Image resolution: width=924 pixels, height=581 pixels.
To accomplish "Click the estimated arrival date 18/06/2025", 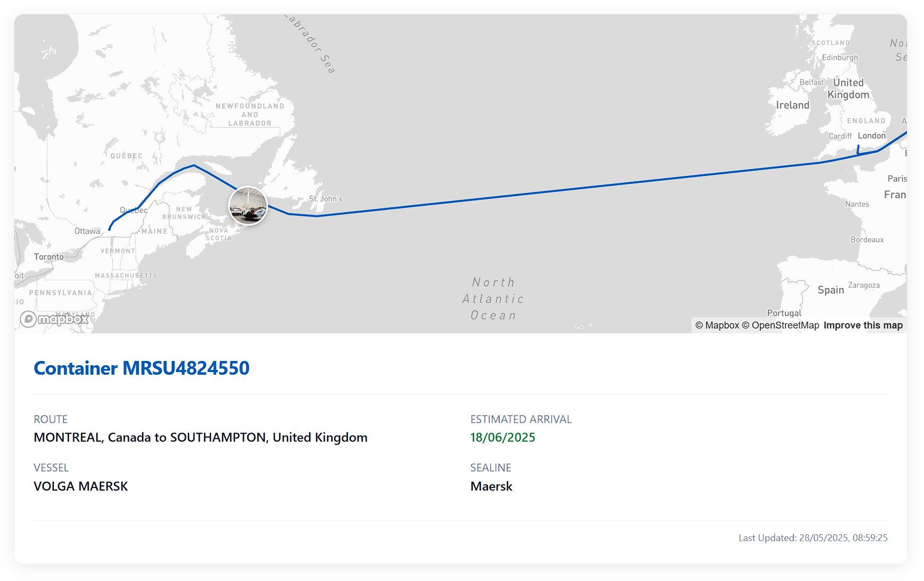I will point(503,437).
